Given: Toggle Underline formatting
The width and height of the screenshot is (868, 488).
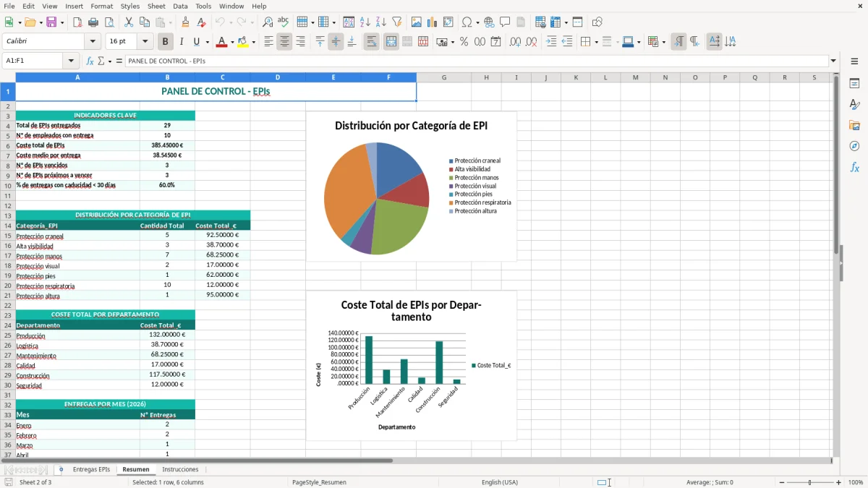Looking at the screenshot, I should [197, 42].
